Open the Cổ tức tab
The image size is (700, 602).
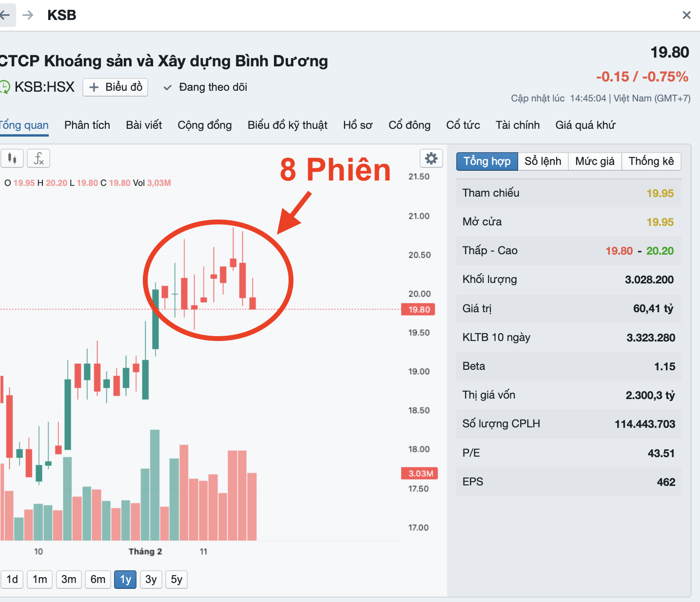click(x=463, y=125)
